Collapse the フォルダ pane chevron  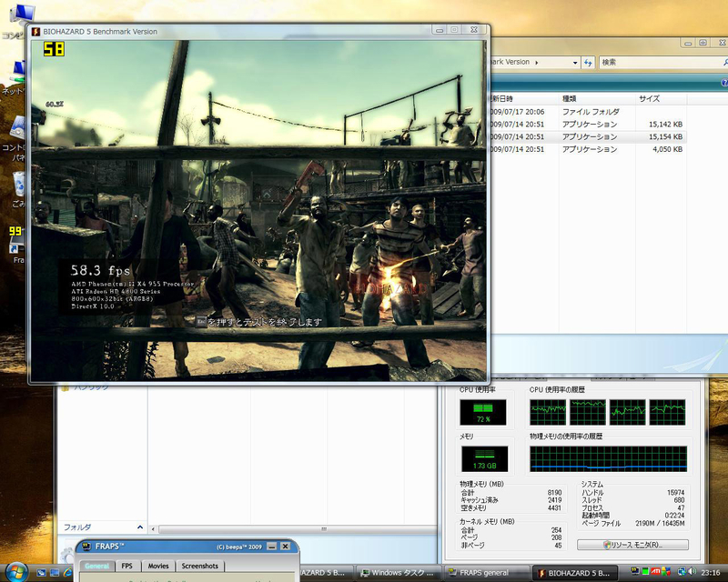tap(140, 527)
